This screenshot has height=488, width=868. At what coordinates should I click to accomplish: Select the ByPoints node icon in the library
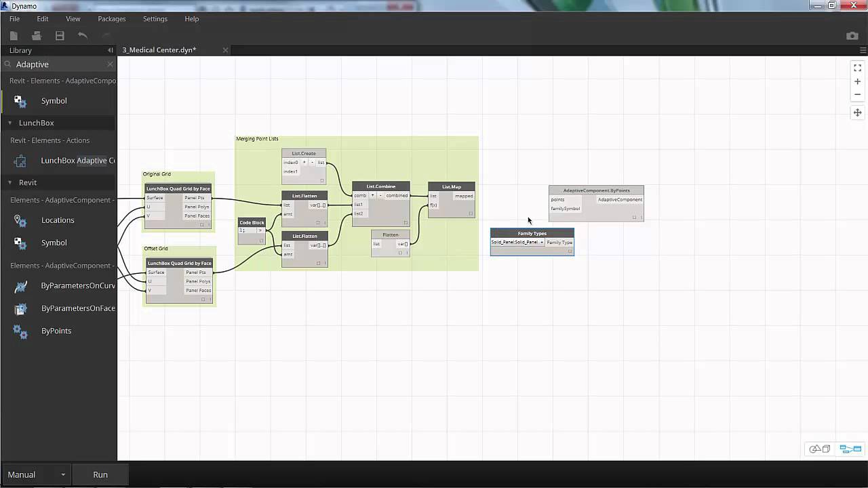pos(19,331)
